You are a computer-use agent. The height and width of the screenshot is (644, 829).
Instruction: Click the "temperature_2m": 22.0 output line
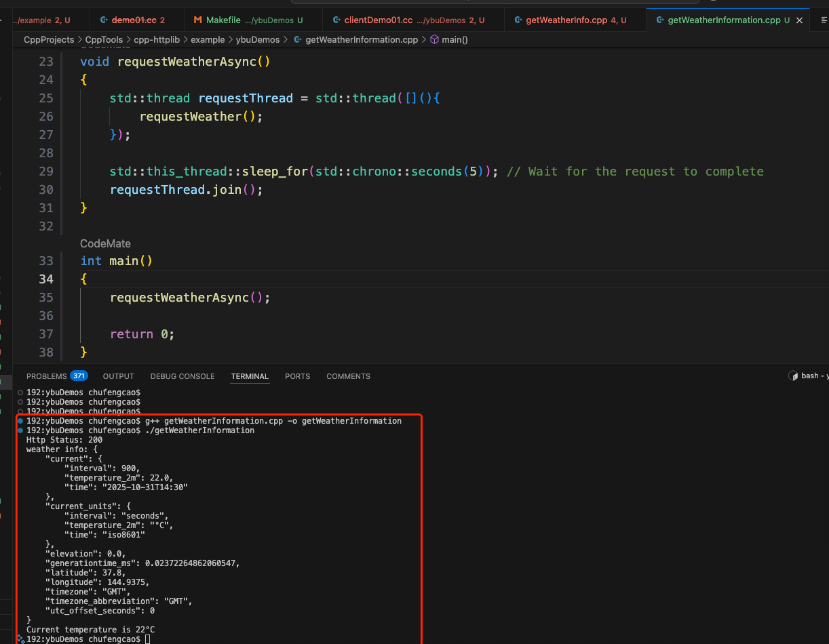click(119, 478)
